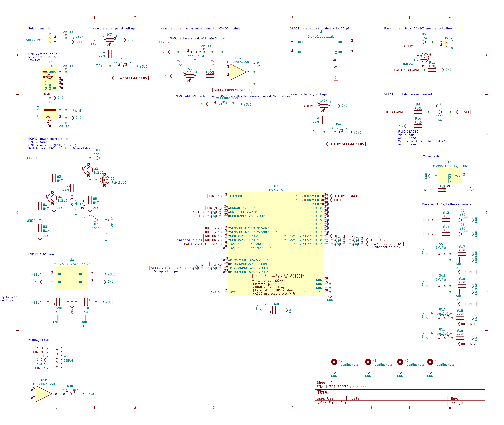Image resolution: width=504 pixels, height=425 pixels.
Task: Select capacitor C1 2200uF
Action: (58, 302)
